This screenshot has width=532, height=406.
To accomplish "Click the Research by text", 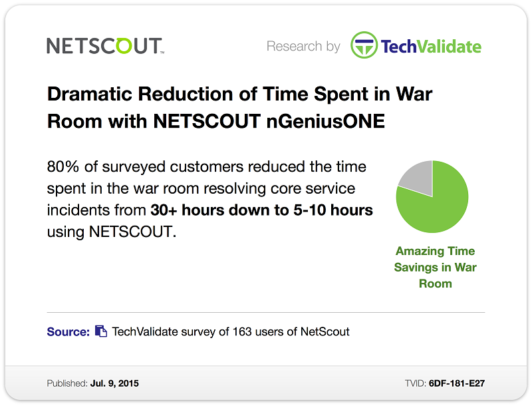I will [x=303, y=46].
